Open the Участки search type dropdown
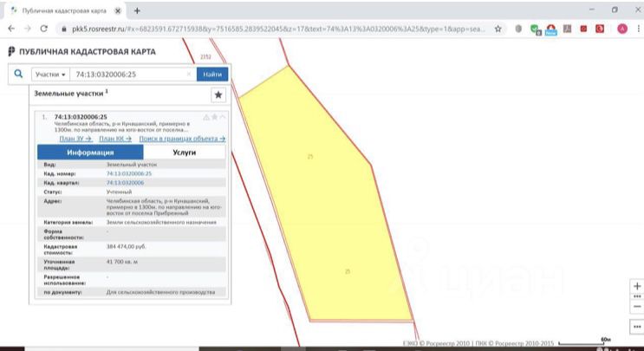Viewport: 644px width, 351px height. 50,75
